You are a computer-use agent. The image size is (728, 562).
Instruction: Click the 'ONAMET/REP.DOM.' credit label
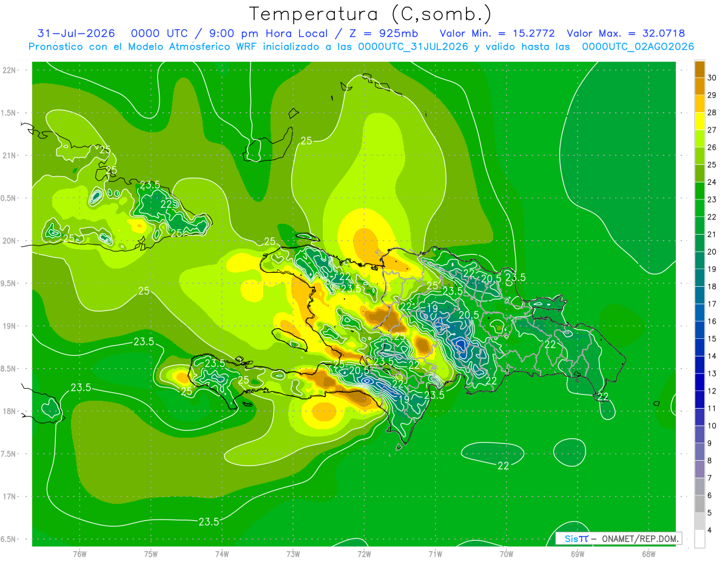tap(639, 538)
